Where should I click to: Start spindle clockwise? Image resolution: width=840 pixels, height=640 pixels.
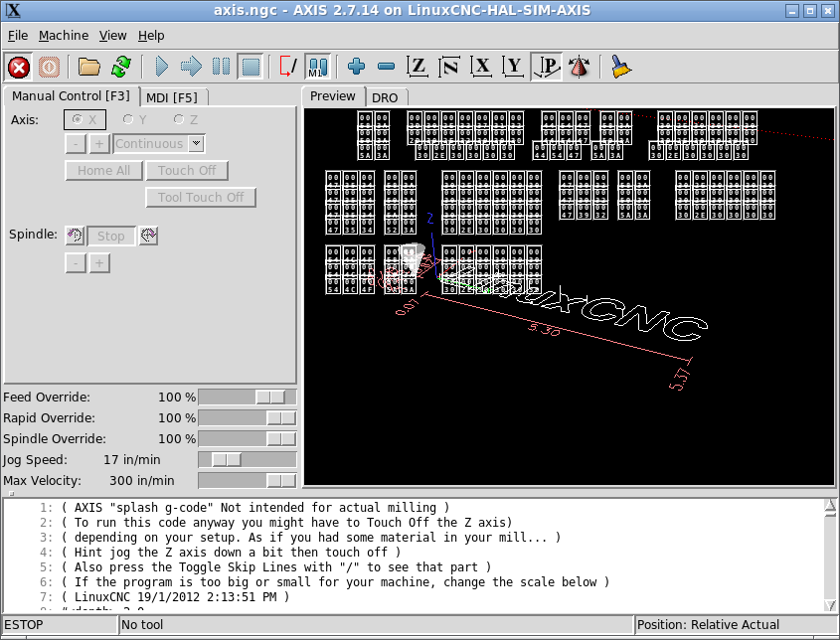148,236
